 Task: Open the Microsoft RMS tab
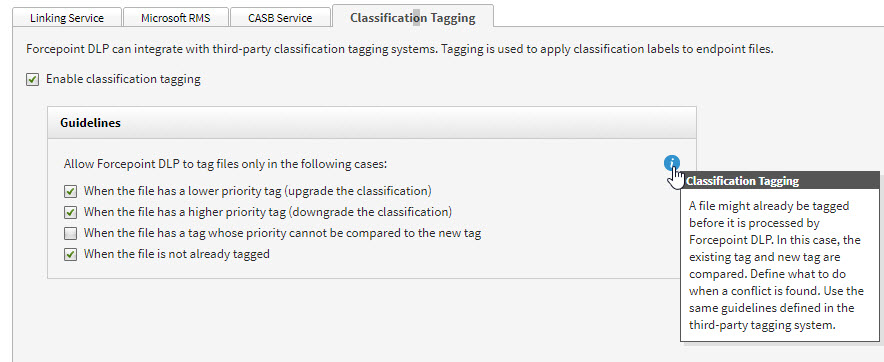[175, 17]
